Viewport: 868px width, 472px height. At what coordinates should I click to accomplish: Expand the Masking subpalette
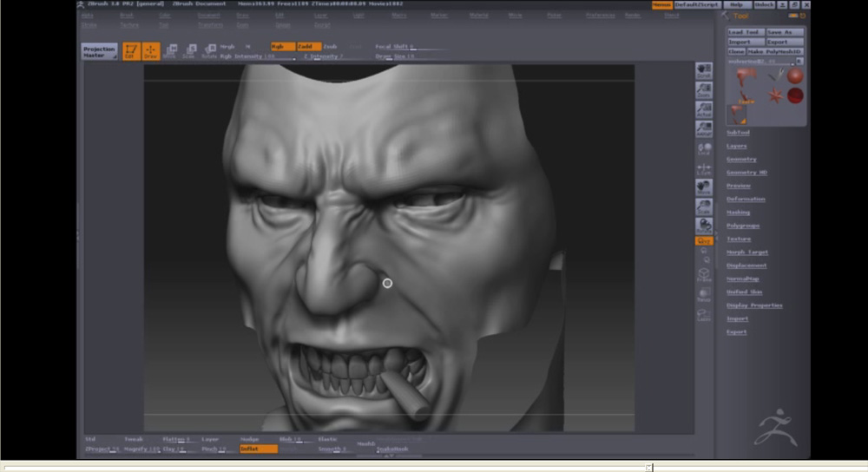[x=738, y=213]
